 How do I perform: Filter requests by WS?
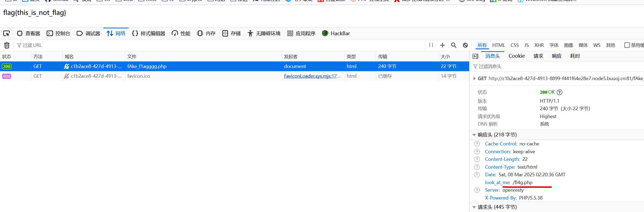coord(597,45)
